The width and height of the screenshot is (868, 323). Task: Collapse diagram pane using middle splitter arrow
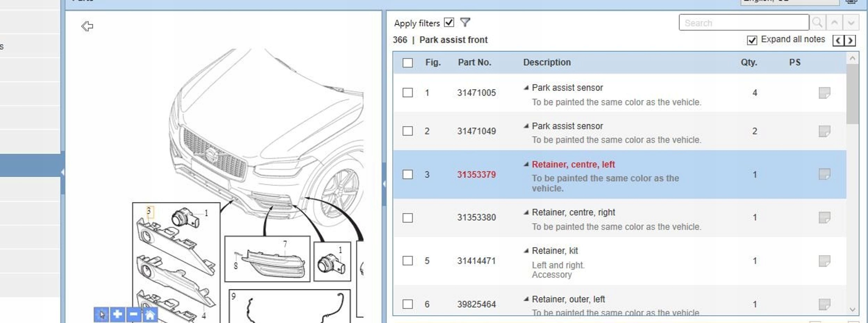(x=384, y=184)
